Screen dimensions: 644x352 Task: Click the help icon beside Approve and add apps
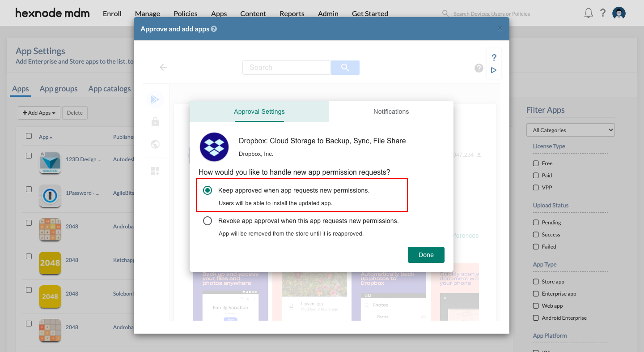214,29
